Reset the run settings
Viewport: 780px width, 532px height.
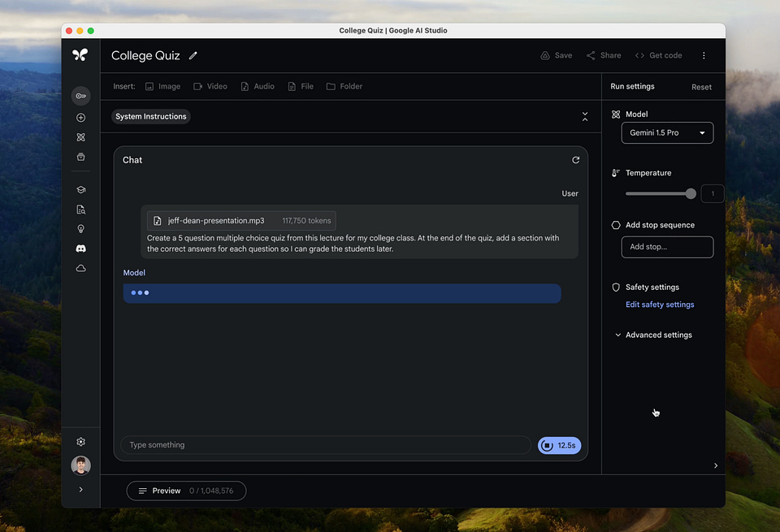(x=701, y=87)
